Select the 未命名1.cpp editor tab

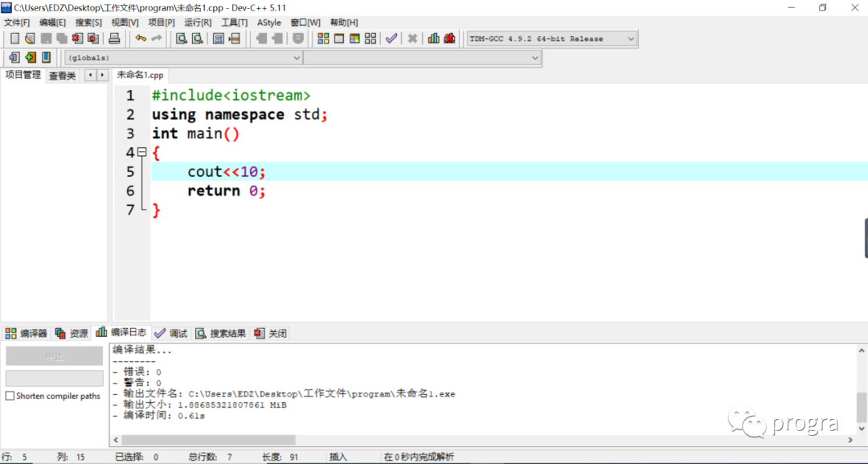tap(140, 75)
